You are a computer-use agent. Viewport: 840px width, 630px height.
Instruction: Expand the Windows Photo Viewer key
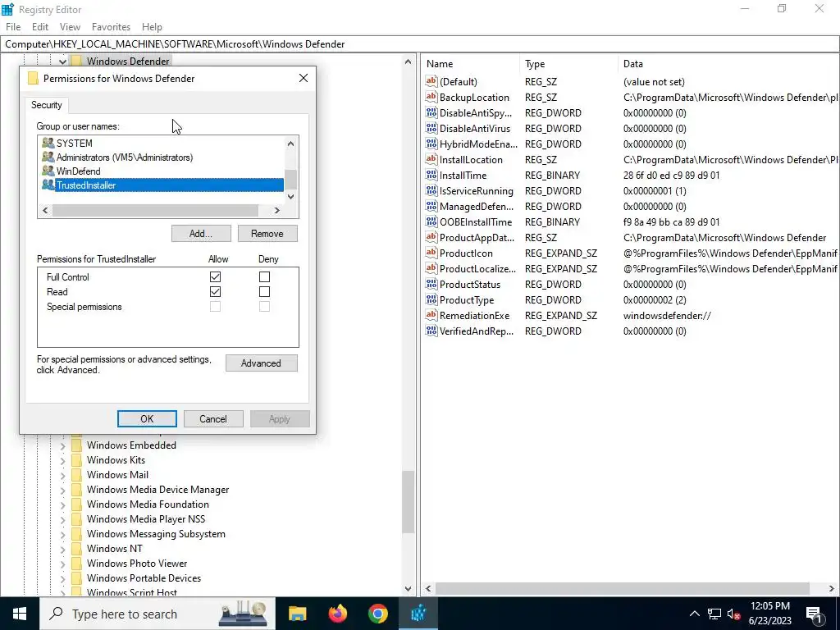tap(62, 564)
